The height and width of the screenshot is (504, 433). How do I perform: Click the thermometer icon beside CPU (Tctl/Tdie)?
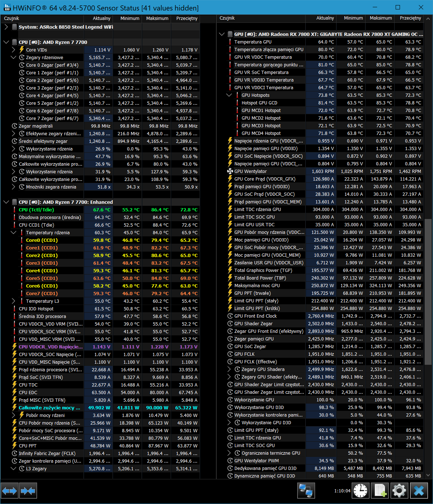click(x=15, y=210)
